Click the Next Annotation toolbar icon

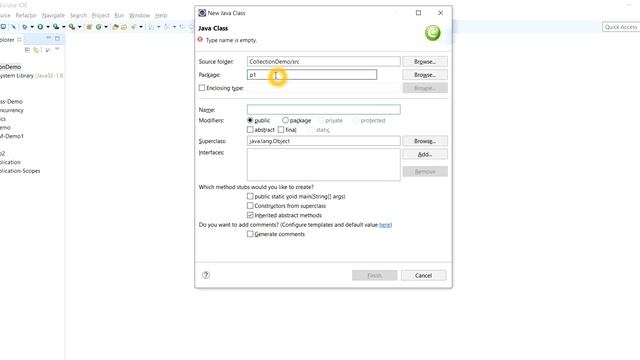coord(151,27)
